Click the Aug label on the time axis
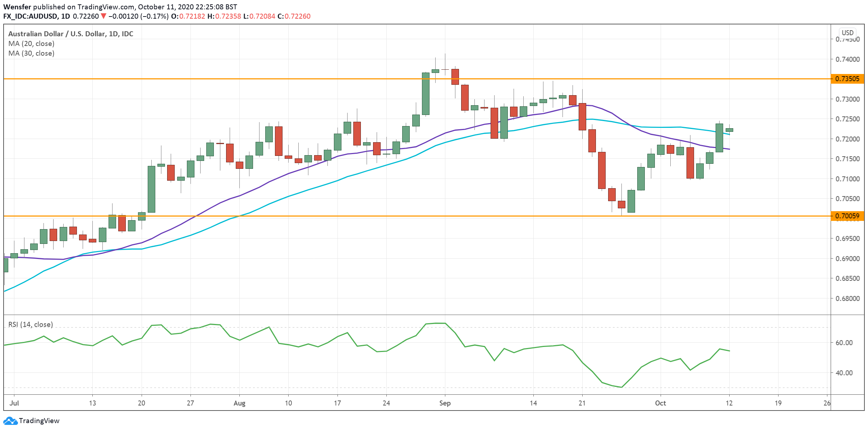868x431 pixels. [239, 403]
